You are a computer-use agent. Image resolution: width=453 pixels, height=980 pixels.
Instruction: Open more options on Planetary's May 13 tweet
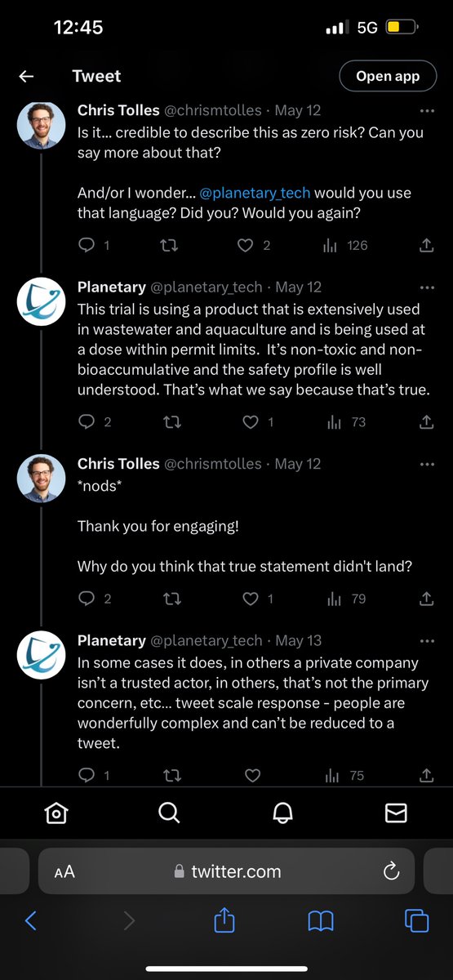pyautogui.click(x=427, y=640)
